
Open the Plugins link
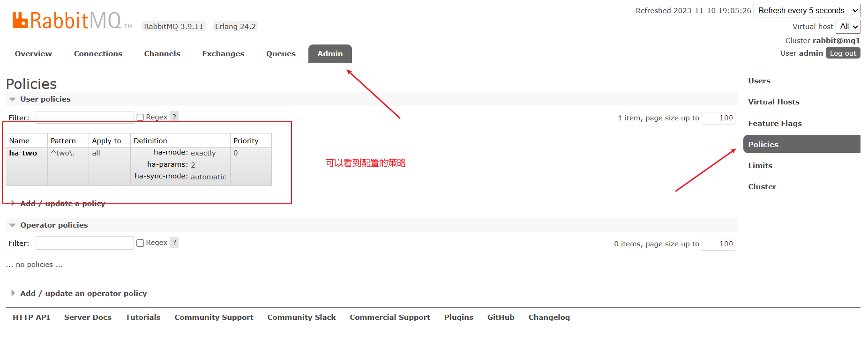(459, 317)
